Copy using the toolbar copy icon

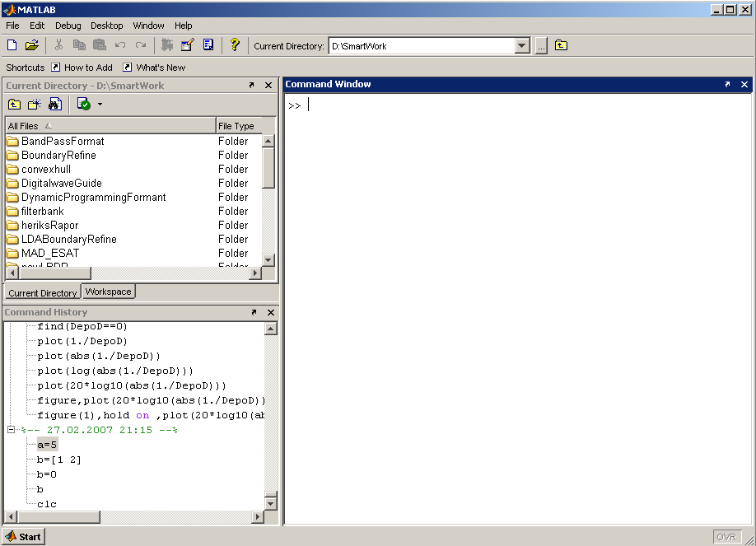(x=79, y=45)
